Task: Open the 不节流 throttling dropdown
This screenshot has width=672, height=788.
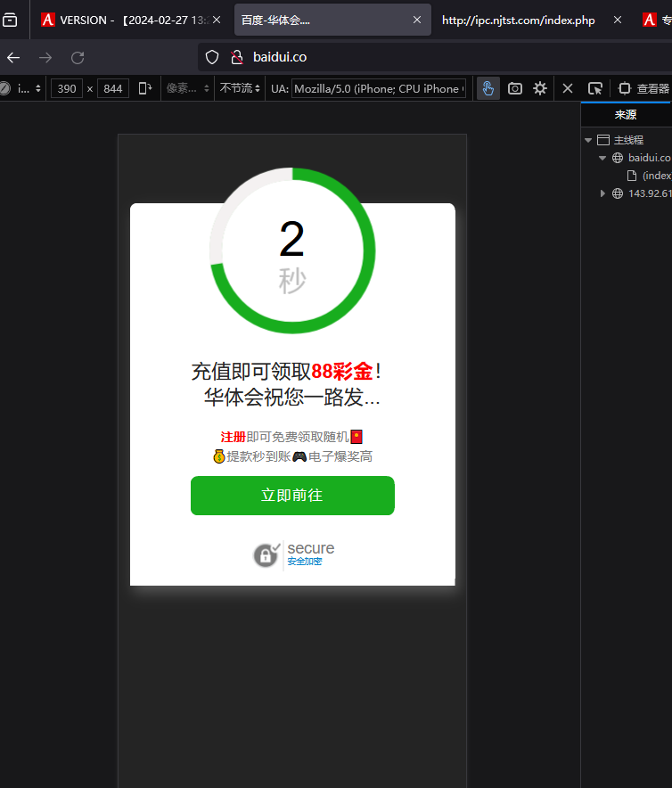Action: [241, 88]
